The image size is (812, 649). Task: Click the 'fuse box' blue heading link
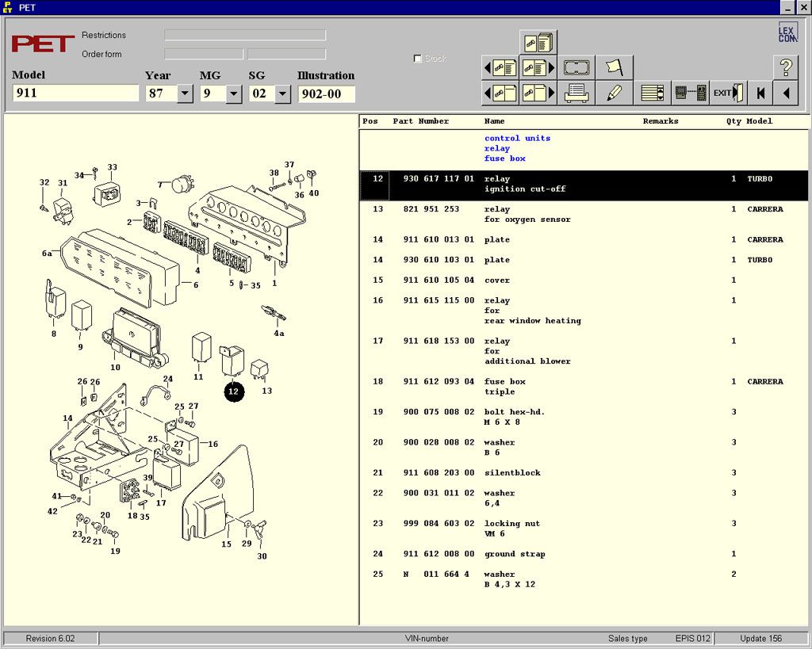[505, 158]
